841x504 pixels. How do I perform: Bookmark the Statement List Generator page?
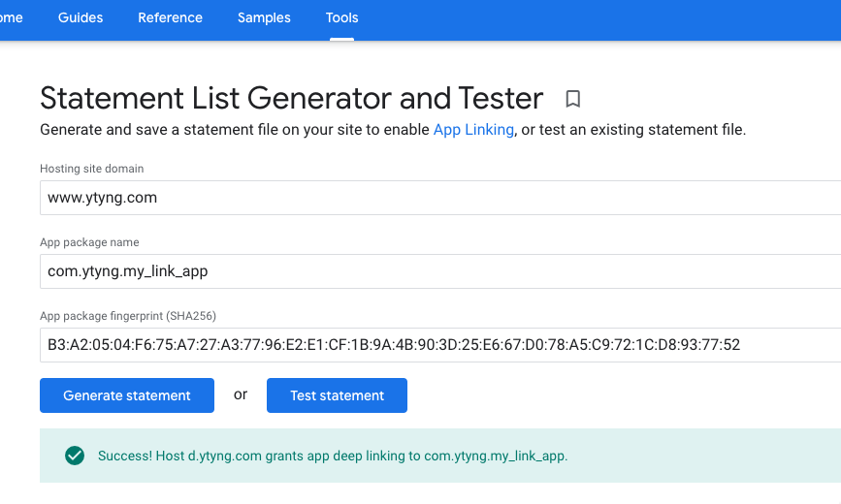tap(573, 99)
